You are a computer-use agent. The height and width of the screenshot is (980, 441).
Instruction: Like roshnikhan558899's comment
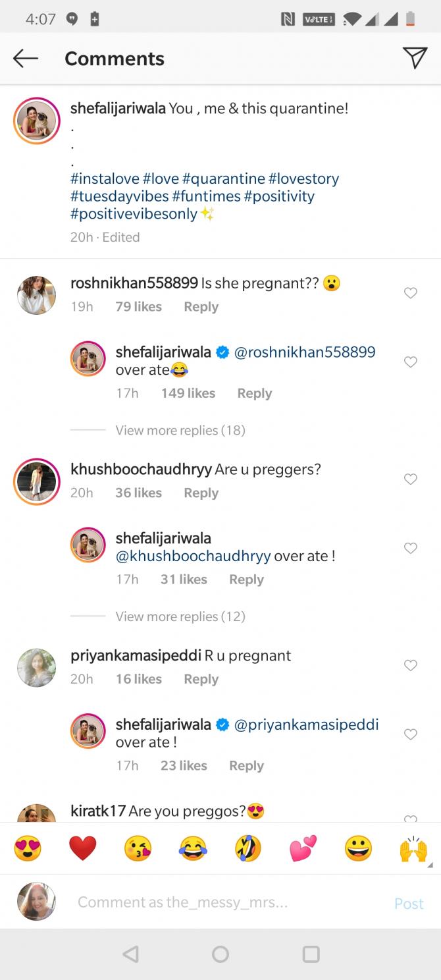pyautogui.click(x=411, y=293)
